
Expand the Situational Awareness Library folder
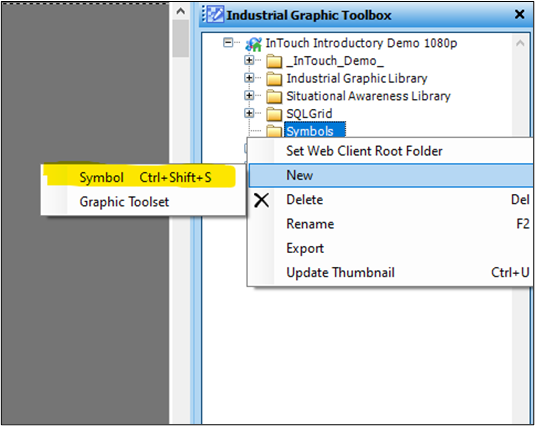tap(249, 95)
